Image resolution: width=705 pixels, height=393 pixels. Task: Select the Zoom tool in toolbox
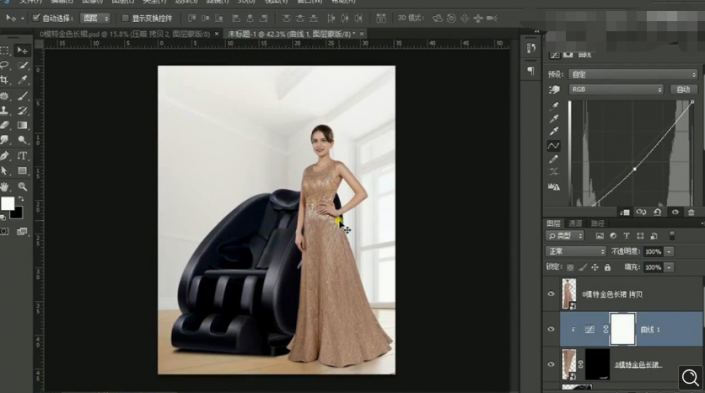click(x=22, y=186)
